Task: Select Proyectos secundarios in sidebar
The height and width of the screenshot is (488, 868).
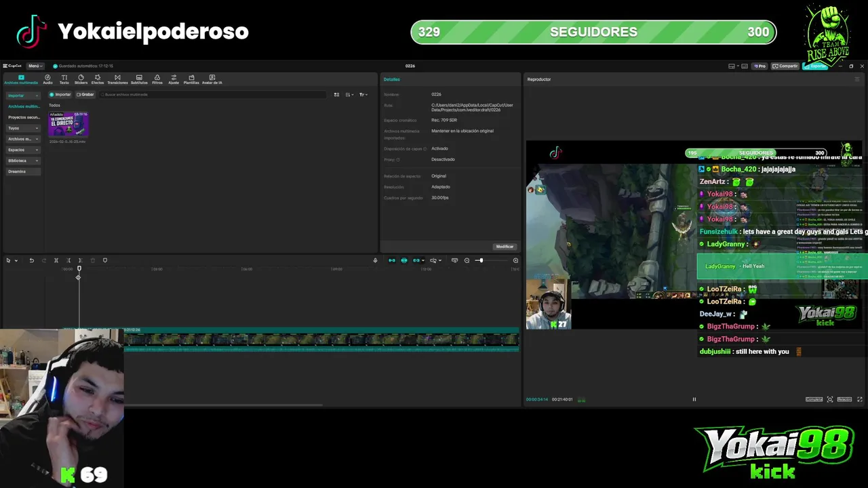Action: [24, 117]
